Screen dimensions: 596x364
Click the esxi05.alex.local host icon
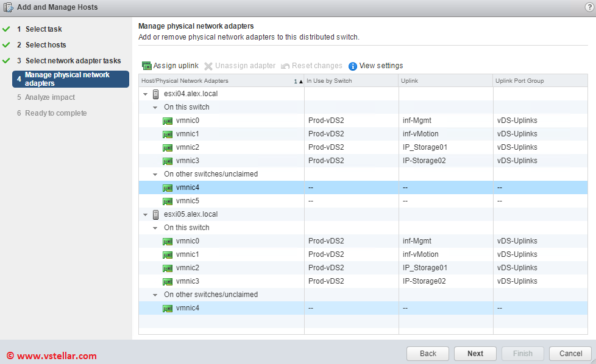coord(156,214)
